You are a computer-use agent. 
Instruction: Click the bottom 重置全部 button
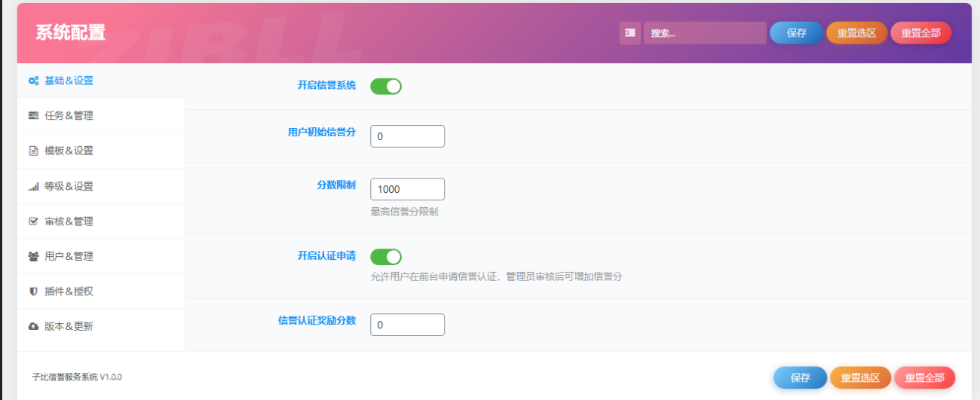(924, 377)
